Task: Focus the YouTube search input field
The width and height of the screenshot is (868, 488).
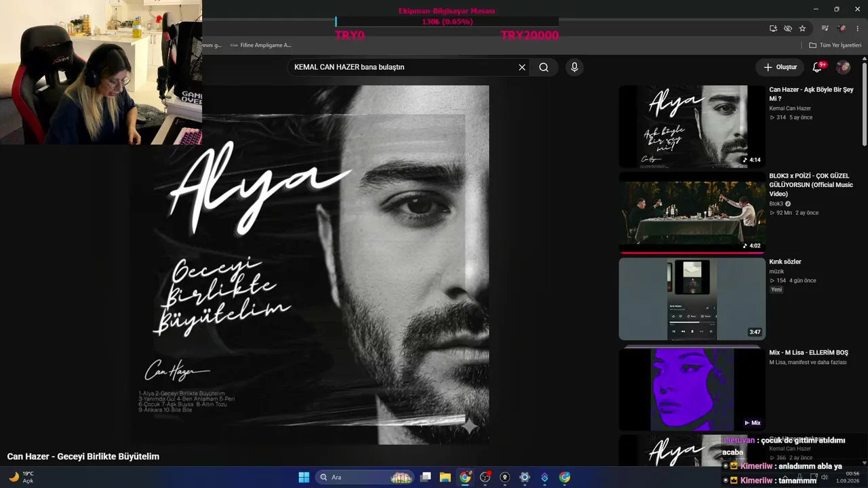Action: pos(403,67)
